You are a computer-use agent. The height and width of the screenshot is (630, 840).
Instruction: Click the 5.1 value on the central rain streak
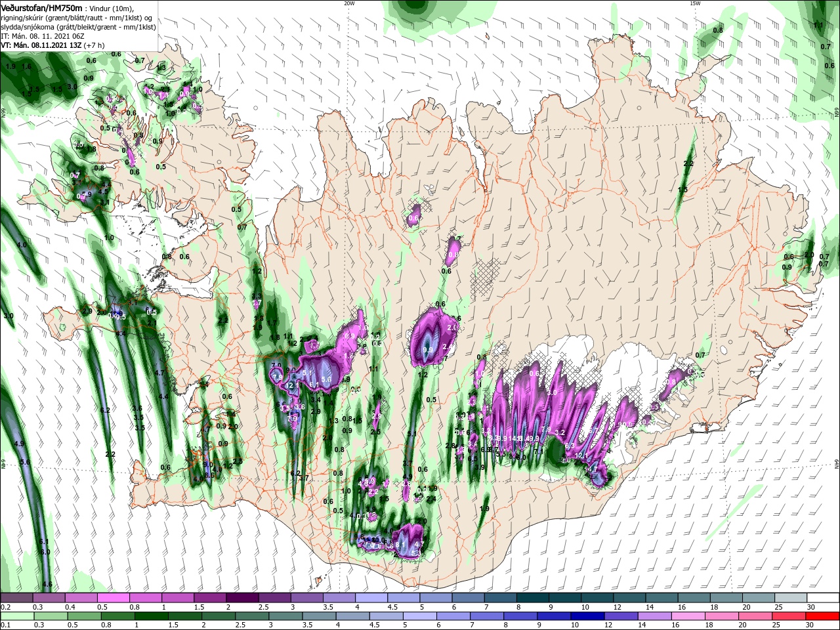click(x=412, y=434)
